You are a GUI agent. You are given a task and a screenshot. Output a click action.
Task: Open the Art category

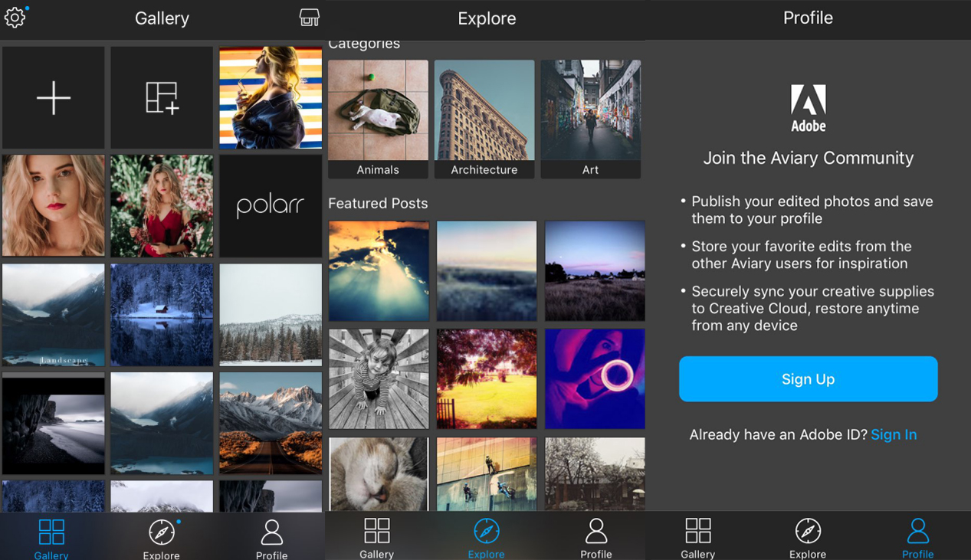point(590,120)
